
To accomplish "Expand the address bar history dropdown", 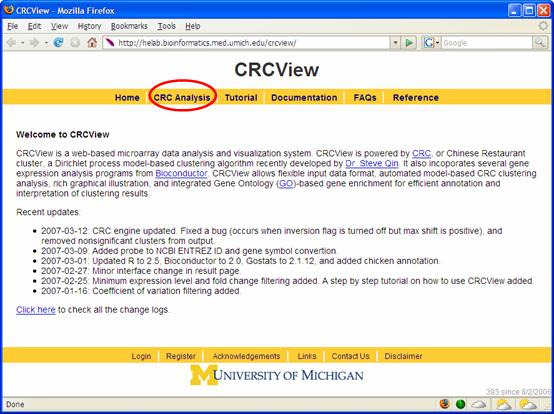I will pyautogui.click(x=396, y=43).
